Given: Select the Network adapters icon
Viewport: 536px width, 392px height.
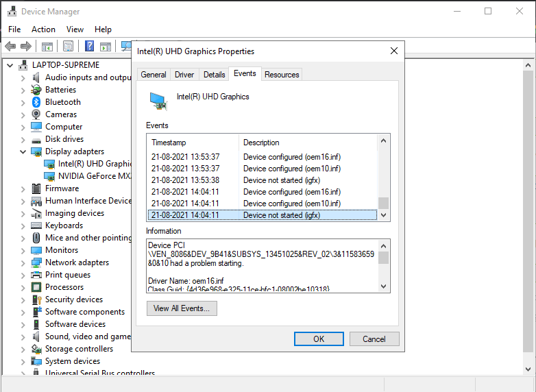Looking at the screenshot, I should (36, 262).
